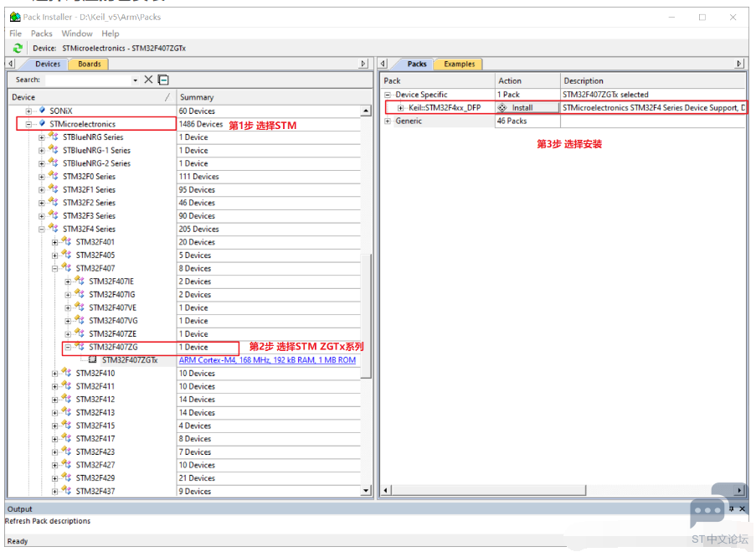Click the Description column header
This screenshot has height=552, width=756.
[653, 80]
